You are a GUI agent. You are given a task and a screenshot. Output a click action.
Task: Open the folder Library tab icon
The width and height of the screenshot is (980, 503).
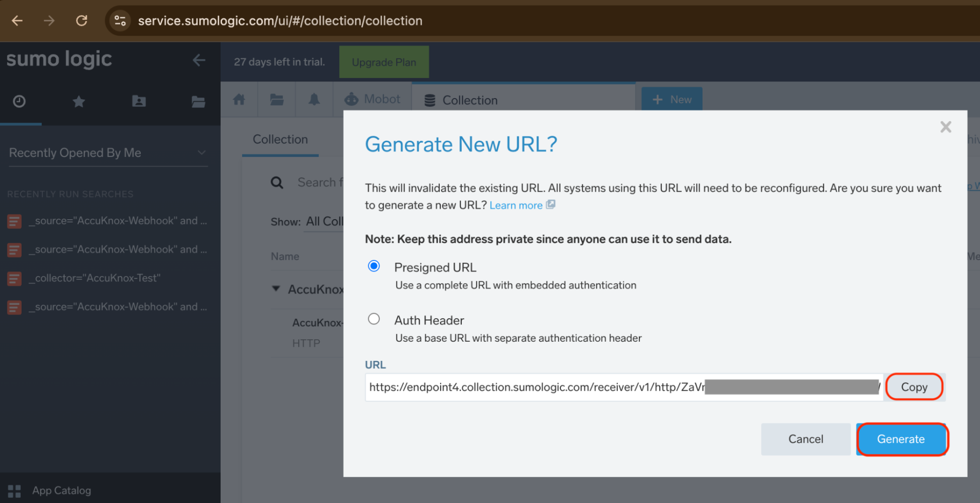[277, 100]
